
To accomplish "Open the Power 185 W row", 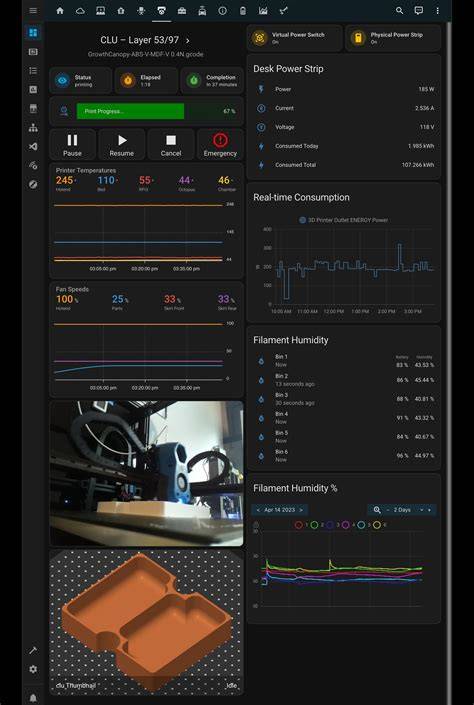I will click(344, 89).
